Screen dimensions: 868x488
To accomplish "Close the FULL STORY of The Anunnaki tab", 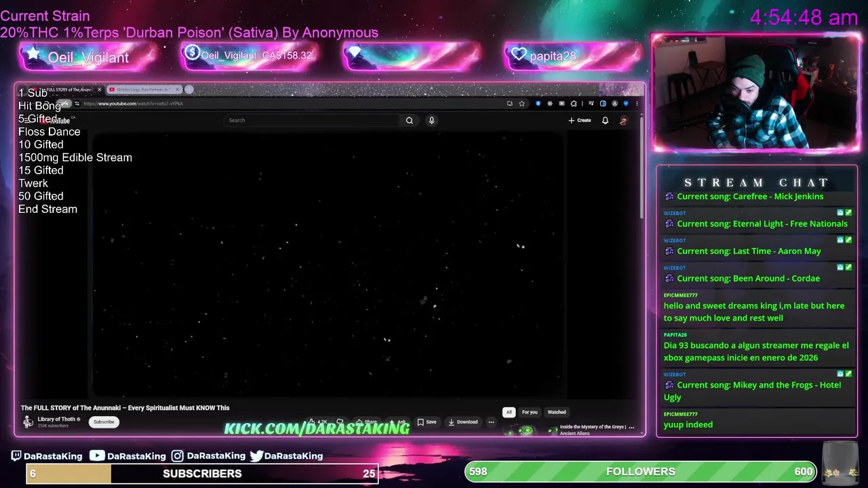I will pos(99,89).
